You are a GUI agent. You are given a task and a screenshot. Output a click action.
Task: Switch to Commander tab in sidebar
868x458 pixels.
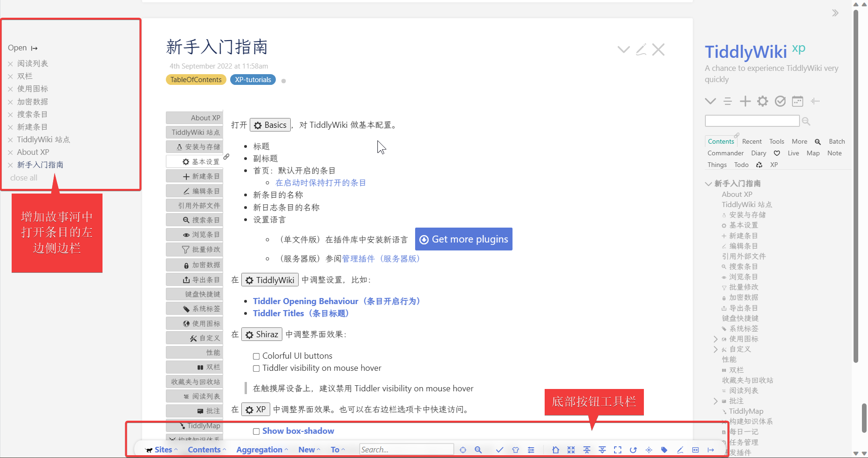tap(725, 153)
